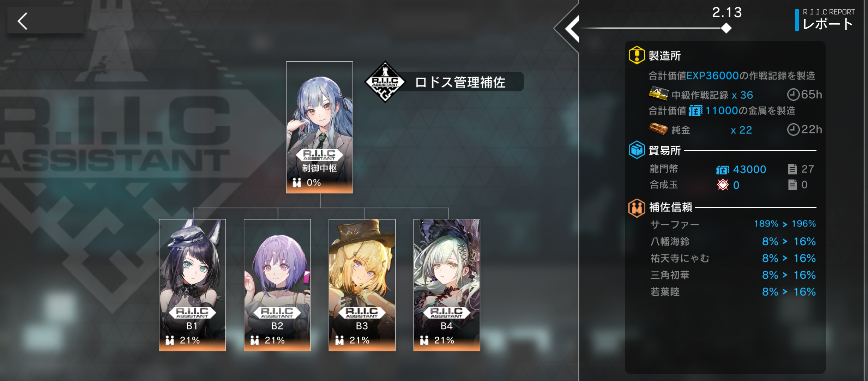This screenshot has height=381, width=868.
Task: Open the R.I.I.C REPORT レポート tab
Action: pos(826,20)
